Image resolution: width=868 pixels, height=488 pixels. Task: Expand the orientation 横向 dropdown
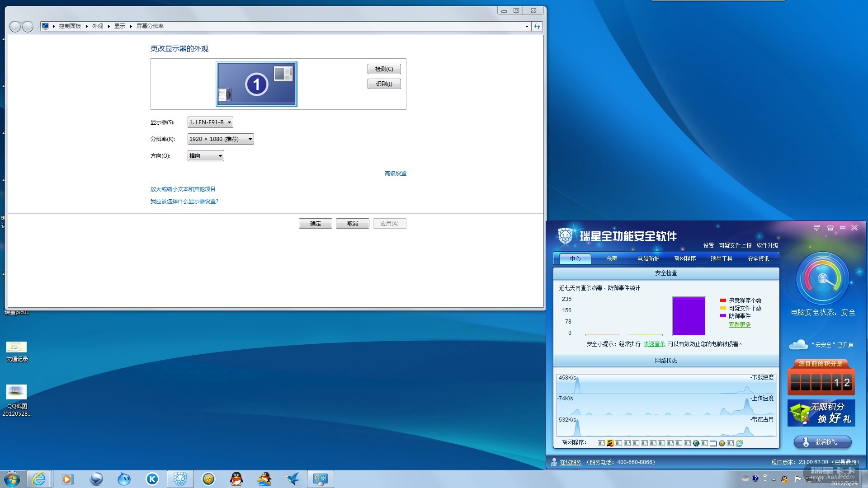[x=206, y=156]
